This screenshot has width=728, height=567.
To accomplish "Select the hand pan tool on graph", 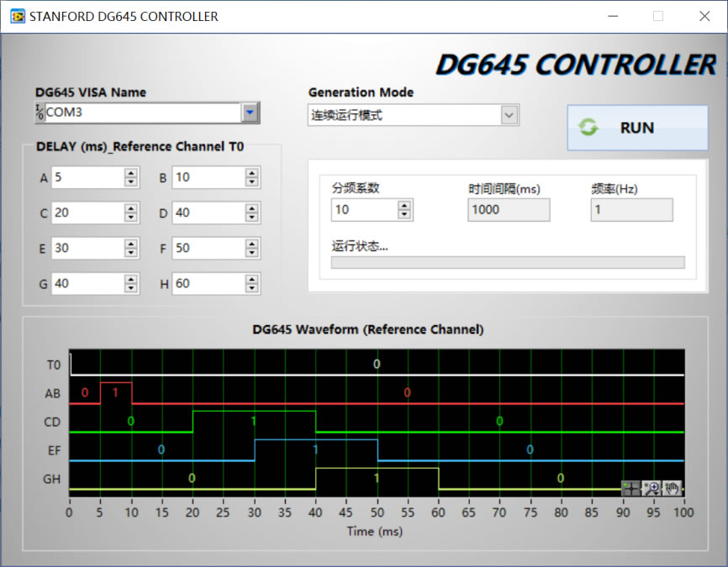I will (672, 487).
